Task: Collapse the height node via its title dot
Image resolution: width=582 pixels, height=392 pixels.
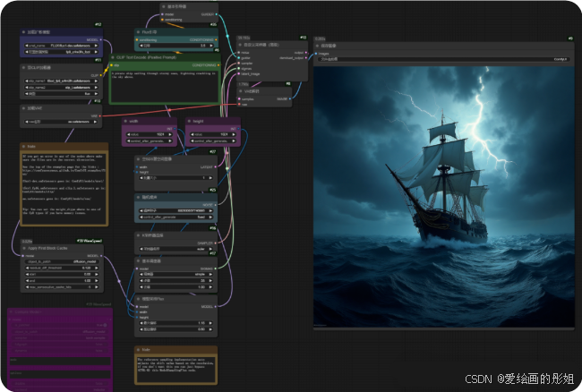Action: (189, 122)
